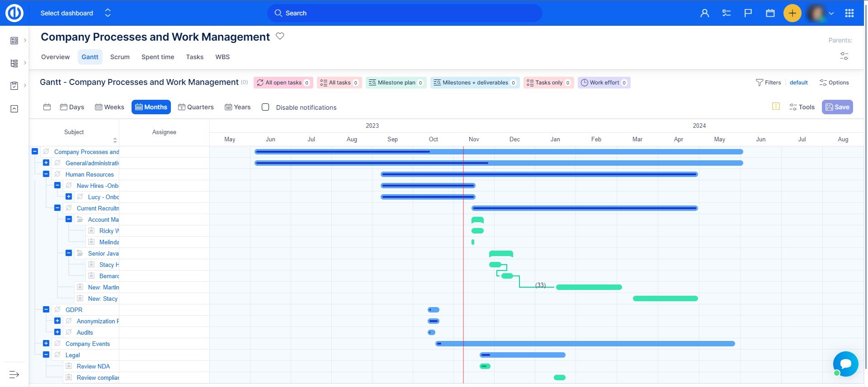Screen dimensions: 868x387
Task: Click the Save button
Action: tap(837, 107)
